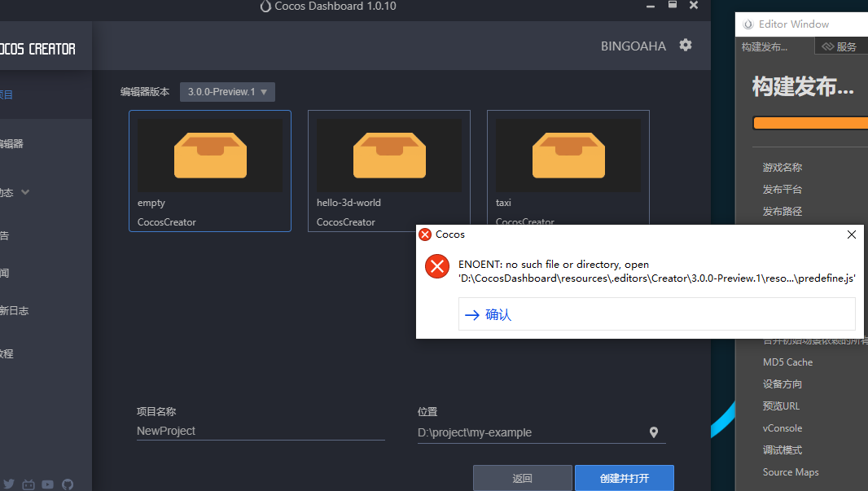Open 编辑器版本 3.0.0-Preview.1 dropdown

(x=227, y=92)
